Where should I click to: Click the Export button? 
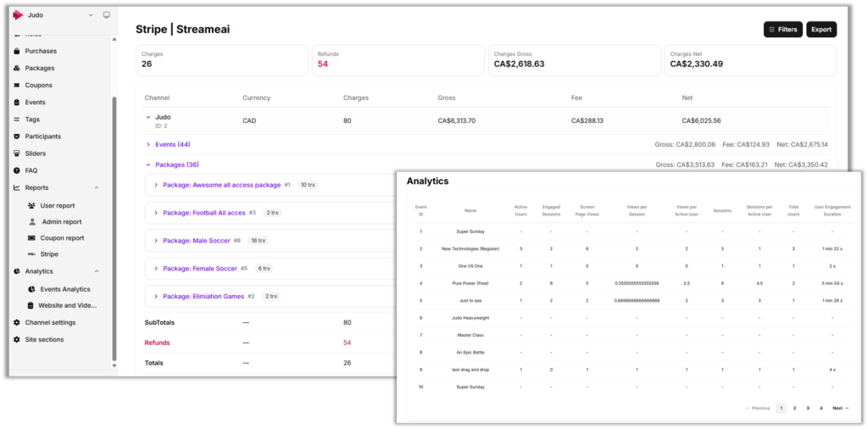(821, 30)
